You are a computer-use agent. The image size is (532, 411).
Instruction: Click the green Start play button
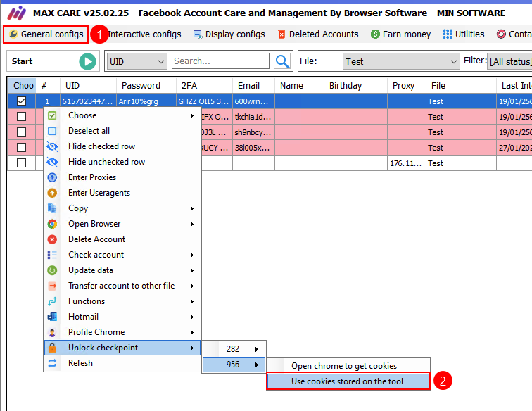[87, 61]
